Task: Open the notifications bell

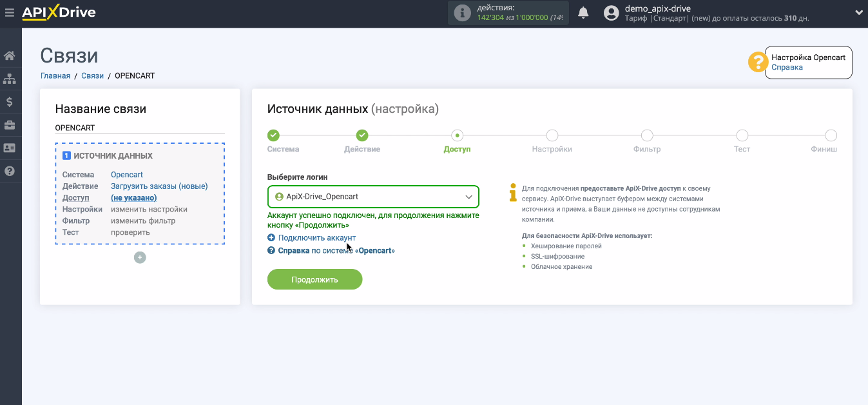Action: (x=583, y=13)
